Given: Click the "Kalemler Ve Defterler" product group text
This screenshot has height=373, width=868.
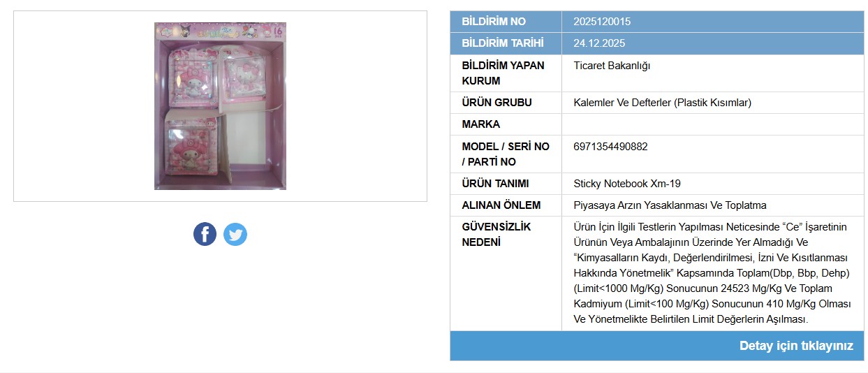Looking at the screenshot, I should tap(662, 103).
